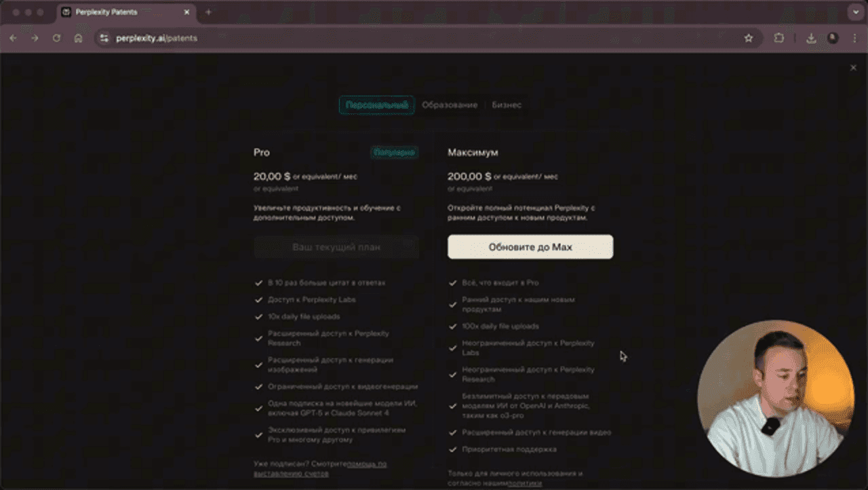Image resolution: width=868 pixels, height=490 pixels.
Task: Select the Perplexity Patents browser tab
Action: click(x=125, y=12)
